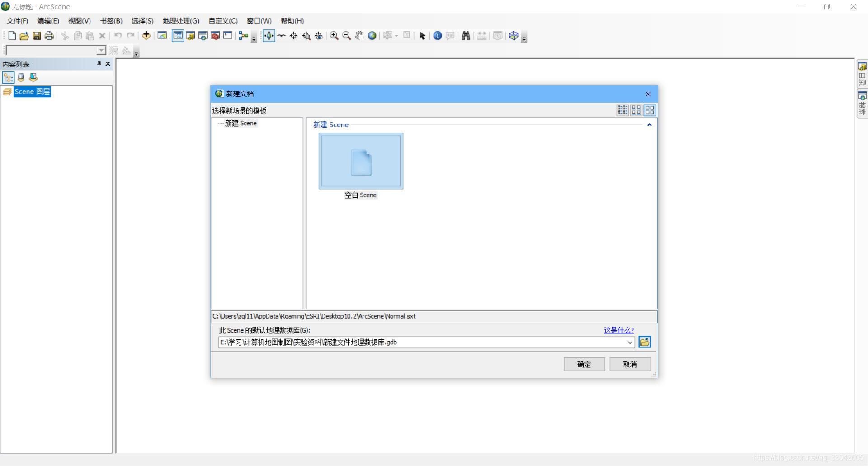Toggle the Table of Contents window icon
This screenshot has height=466, width=868.
point(178,36)
